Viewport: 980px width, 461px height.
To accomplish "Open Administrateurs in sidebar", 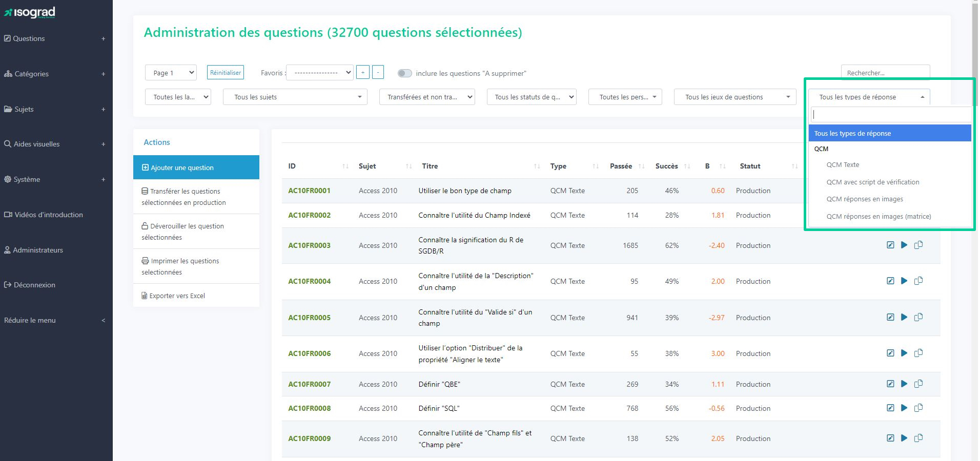I will [x=34, y=250].
